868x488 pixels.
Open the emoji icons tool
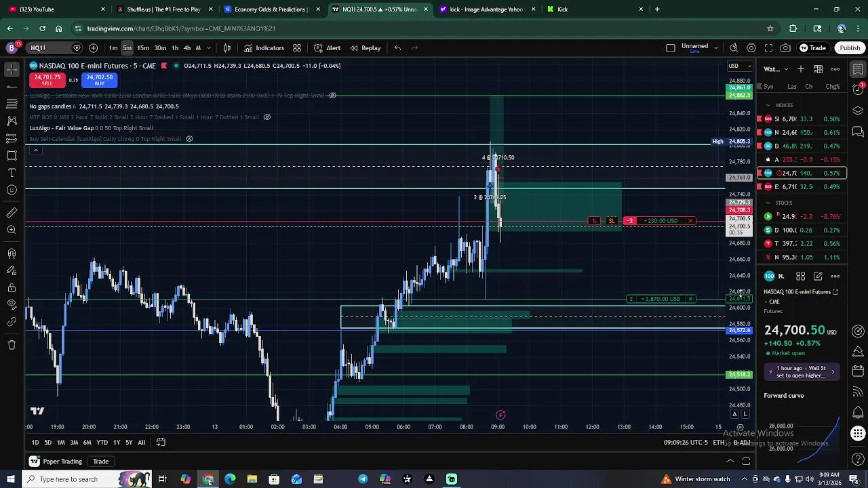12,190
